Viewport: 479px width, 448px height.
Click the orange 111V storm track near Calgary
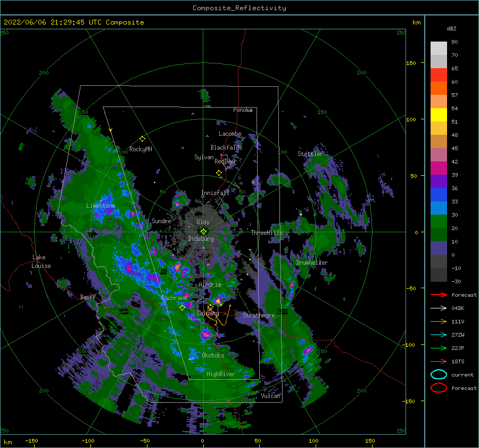click(219, 315)
